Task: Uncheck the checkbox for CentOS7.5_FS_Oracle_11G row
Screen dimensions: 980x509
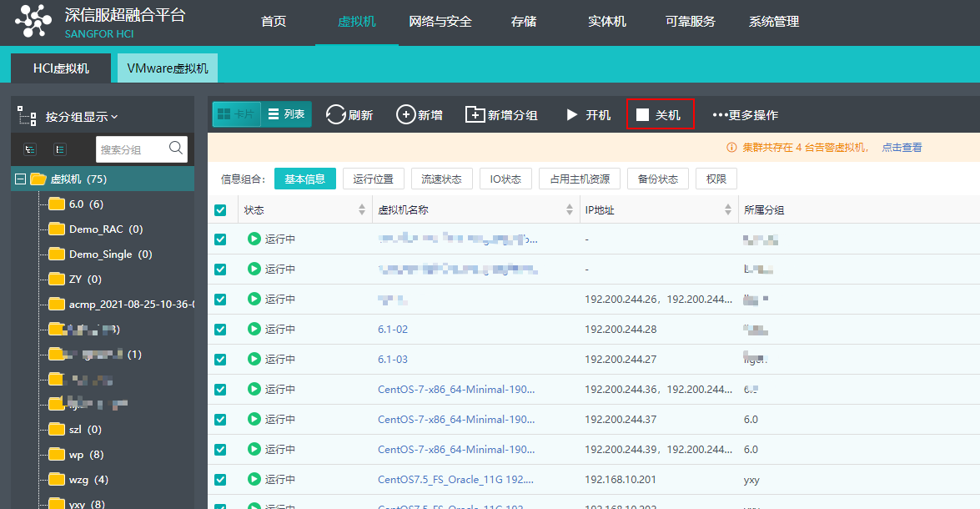Action: coord(220,479)
